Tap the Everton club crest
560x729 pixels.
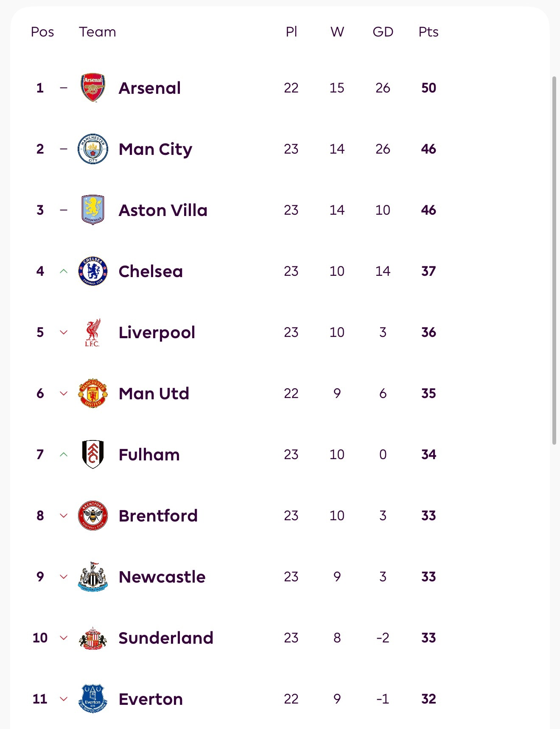[x=93, y=699]
